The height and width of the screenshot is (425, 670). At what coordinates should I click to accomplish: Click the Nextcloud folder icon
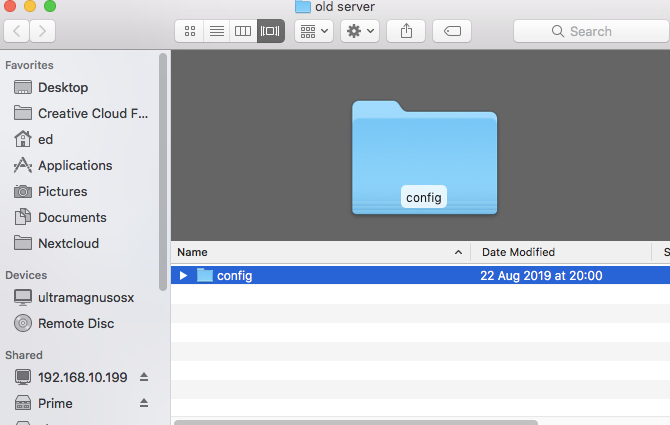point(23,243)
